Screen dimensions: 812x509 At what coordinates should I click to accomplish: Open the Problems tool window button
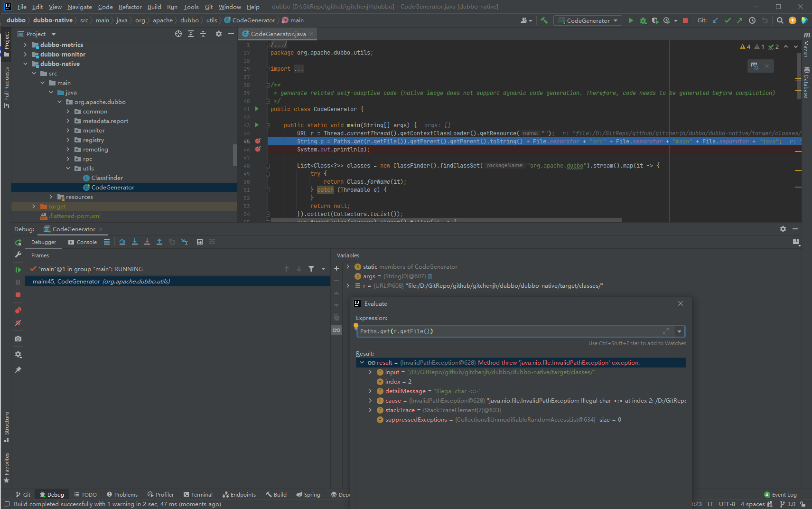pos(122,495)
